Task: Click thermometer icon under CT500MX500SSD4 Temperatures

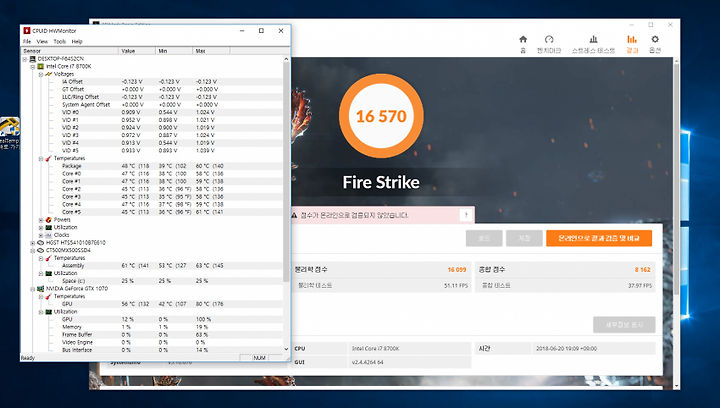Action: click(48, 258)
